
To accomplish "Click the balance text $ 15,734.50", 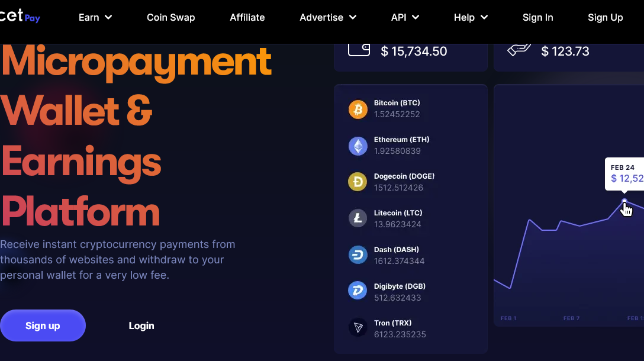I will (x=414, y=51).
